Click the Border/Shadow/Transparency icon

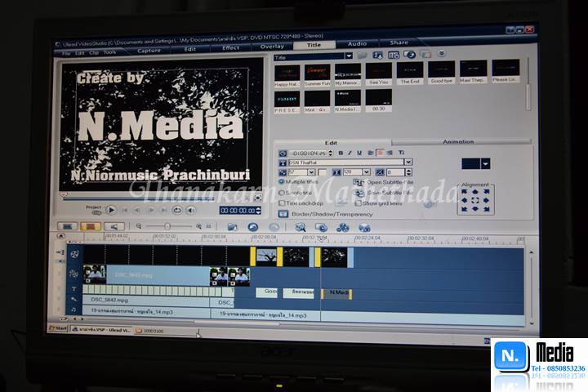pyautogui.click(x=283, y=214)
